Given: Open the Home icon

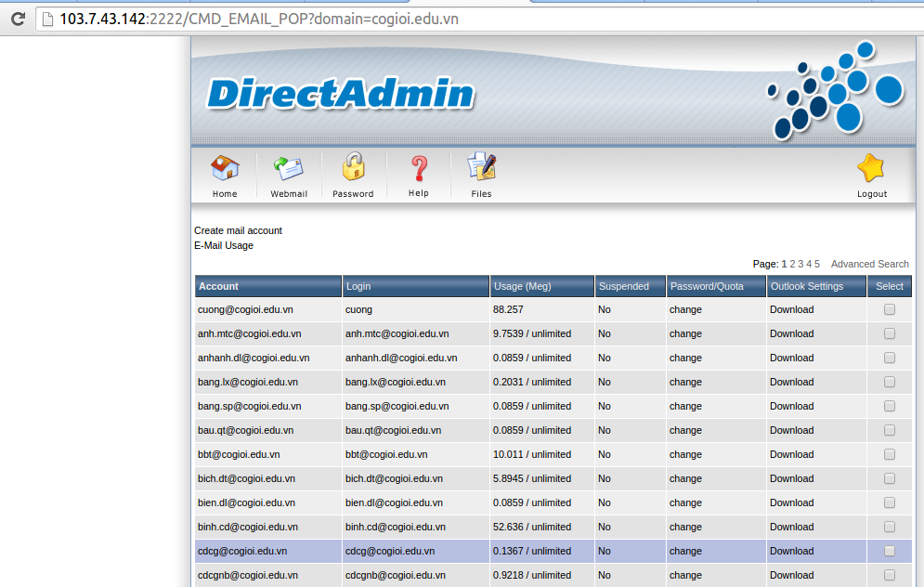Looking at the screenshot, I should click(x=225, y=168).
